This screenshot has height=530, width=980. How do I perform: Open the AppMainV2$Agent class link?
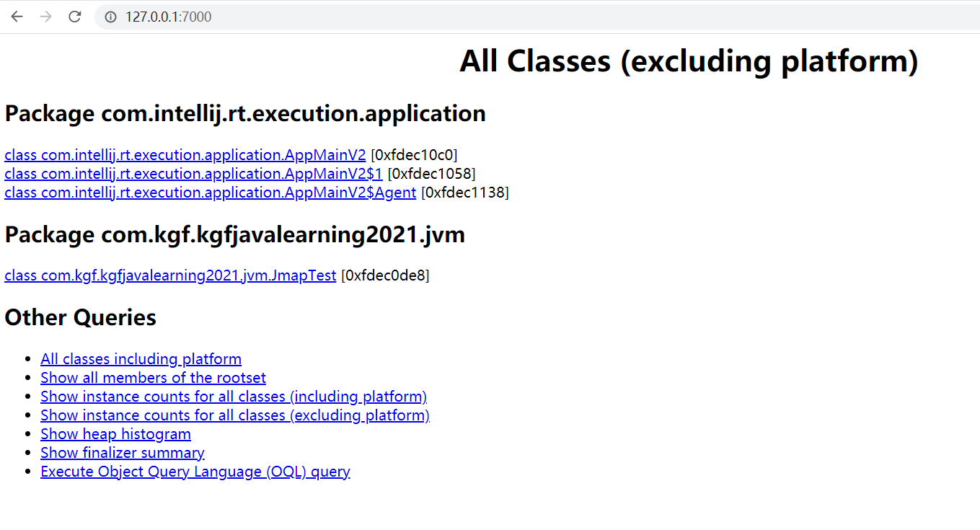(209, 192)
